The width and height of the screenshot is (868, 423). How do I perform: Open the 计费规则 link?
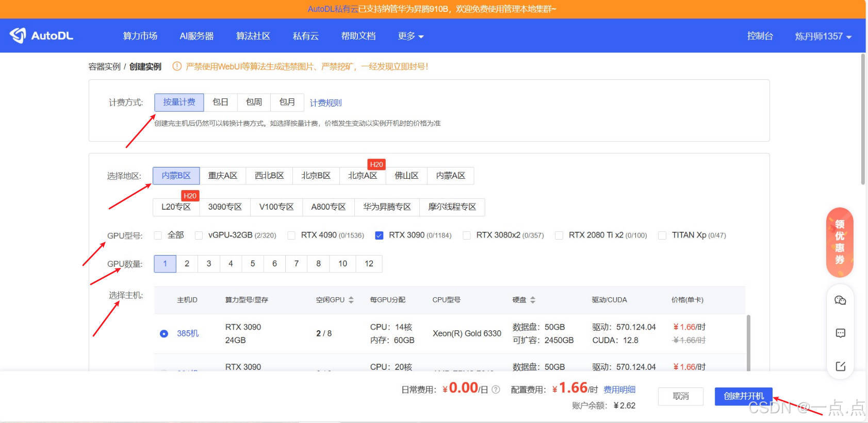point(325,103)
